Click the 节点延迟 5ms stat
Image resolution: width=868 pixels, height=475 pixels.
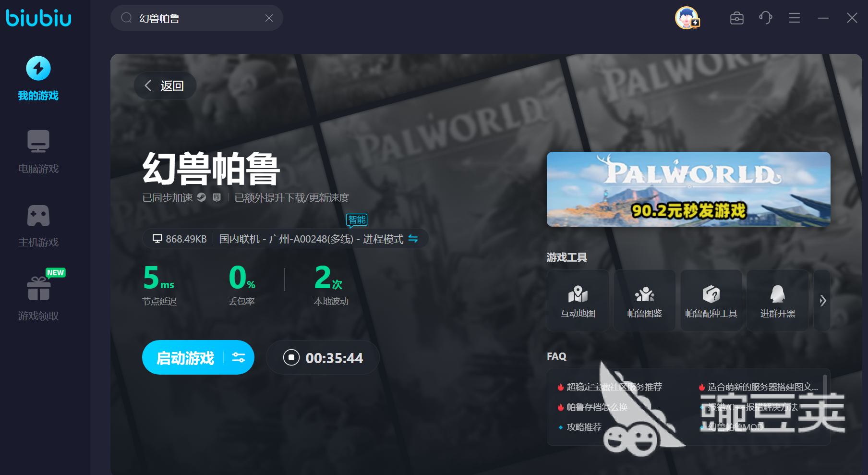[x=159, y=285]
